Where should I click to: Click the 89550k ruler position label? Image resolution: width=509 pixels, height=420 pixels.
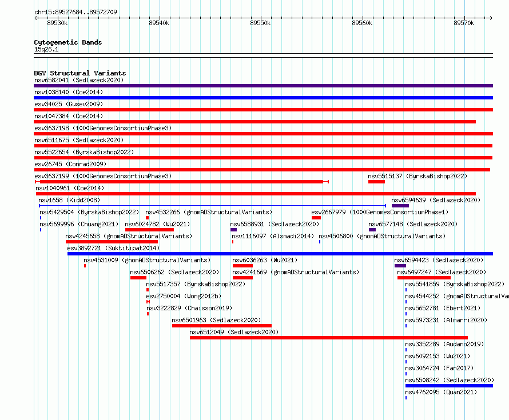260,23
